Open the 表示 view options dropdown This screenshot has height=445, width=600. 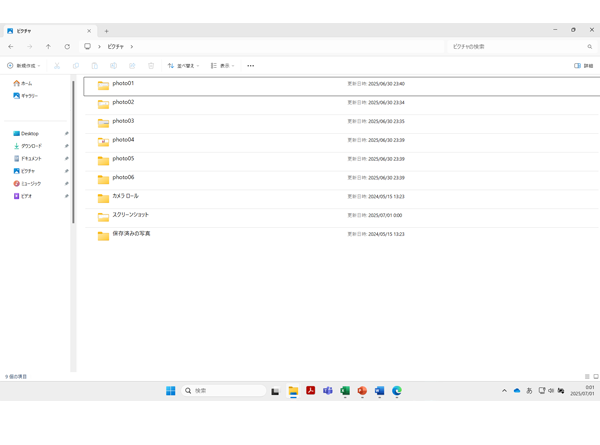pyautogui.click(x=223, y=66)
